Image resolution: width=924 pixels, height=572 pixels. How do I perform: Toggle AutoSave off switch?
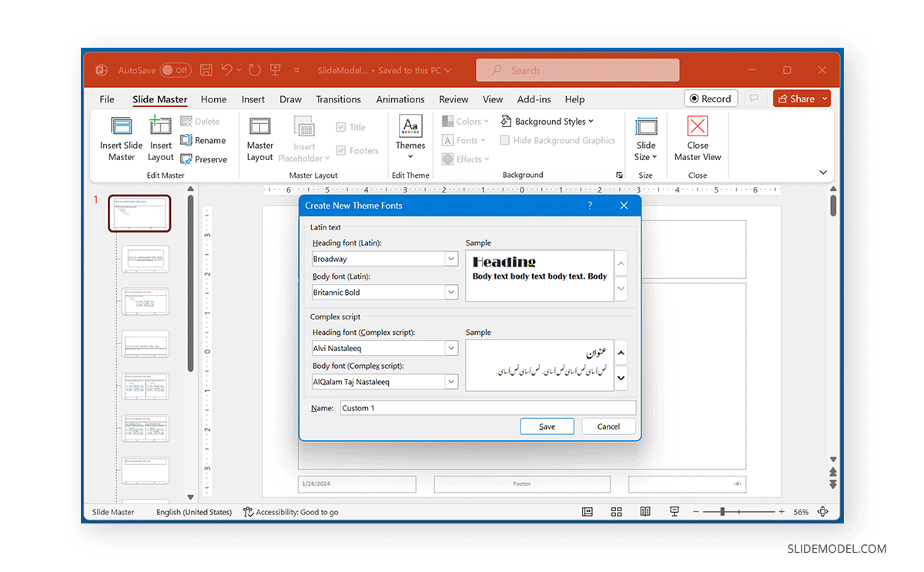[x=176, y=69]
